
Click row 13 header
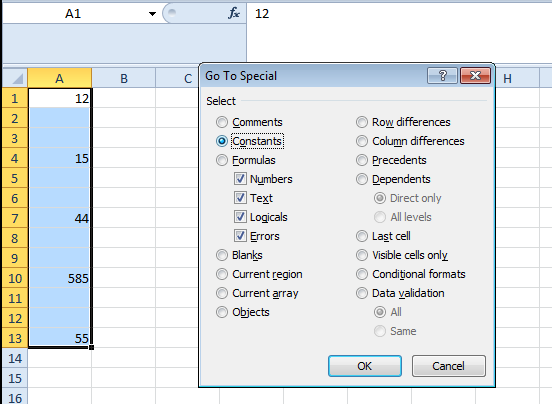(15, 338)
